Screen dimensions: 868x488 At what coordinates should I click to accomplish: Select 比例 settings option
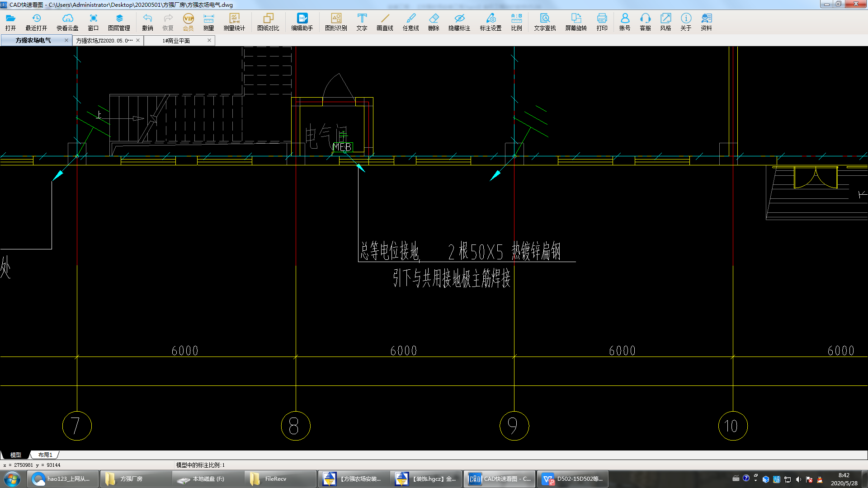[x=515, y=21]
